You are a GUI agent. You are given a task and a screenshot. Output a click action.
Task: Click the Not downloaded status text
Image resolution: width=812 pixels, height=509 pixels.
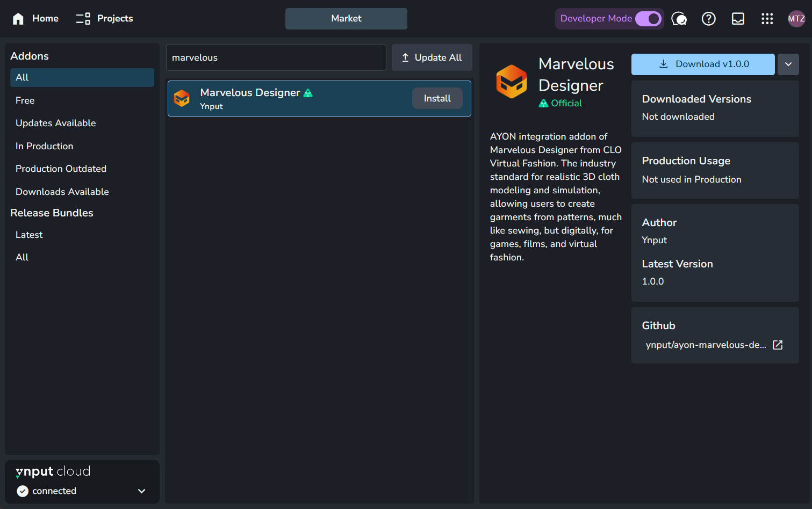678,117
